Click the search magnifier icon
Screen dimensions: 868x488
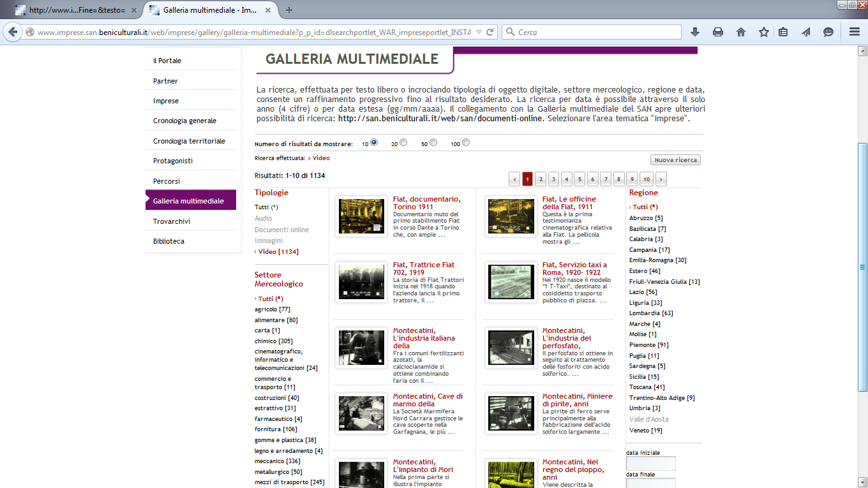coord(511,32)
